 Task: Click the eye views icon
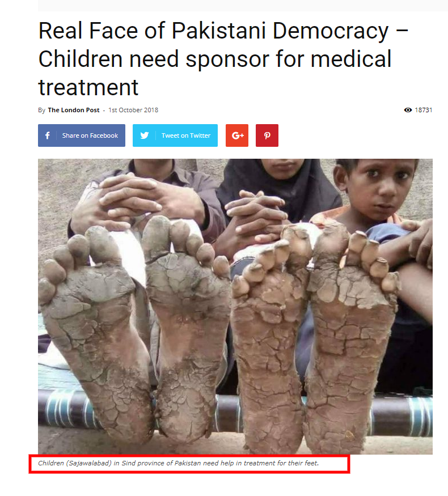tap(408, 110)
